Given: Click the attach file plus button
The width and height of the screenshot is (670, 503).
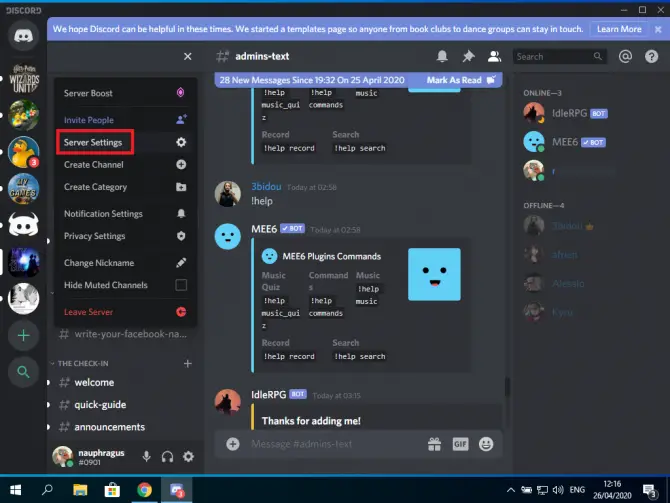Looking at the screenshot, I should (233, 444).
